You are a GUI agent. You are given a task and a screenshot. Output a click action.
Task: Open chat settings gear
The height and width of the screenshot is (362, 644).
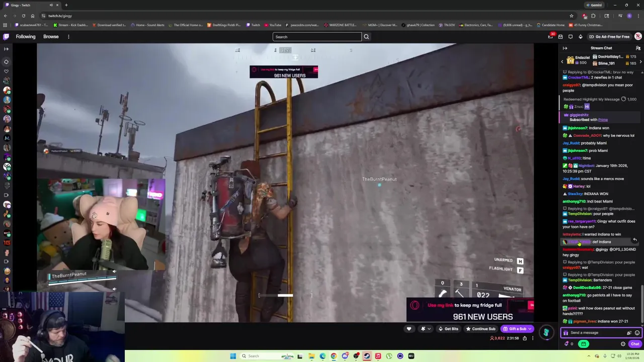point(623,344)
